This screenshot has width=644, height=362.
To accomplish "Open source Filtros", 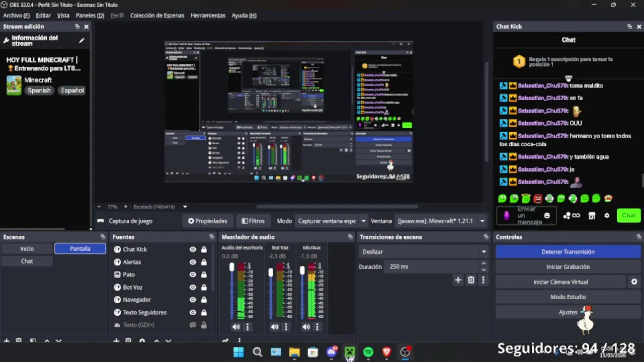I will tap(253, 221).
